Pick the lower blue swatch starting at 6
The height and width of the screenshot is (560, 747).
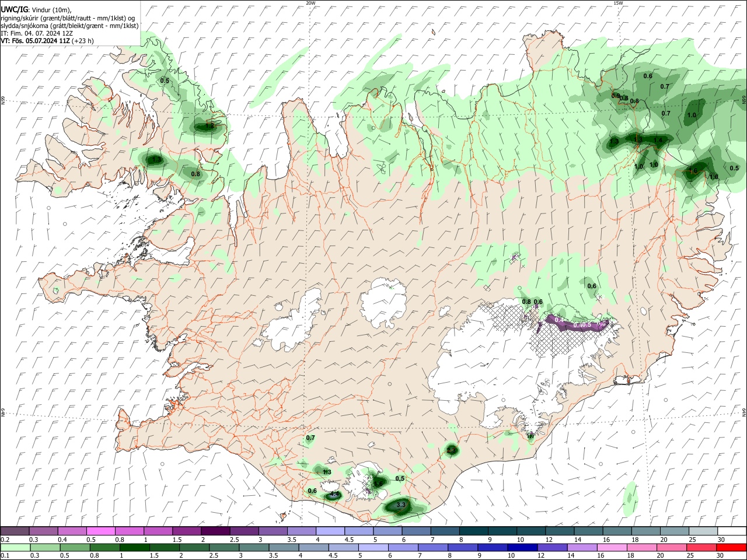(403, 548)
